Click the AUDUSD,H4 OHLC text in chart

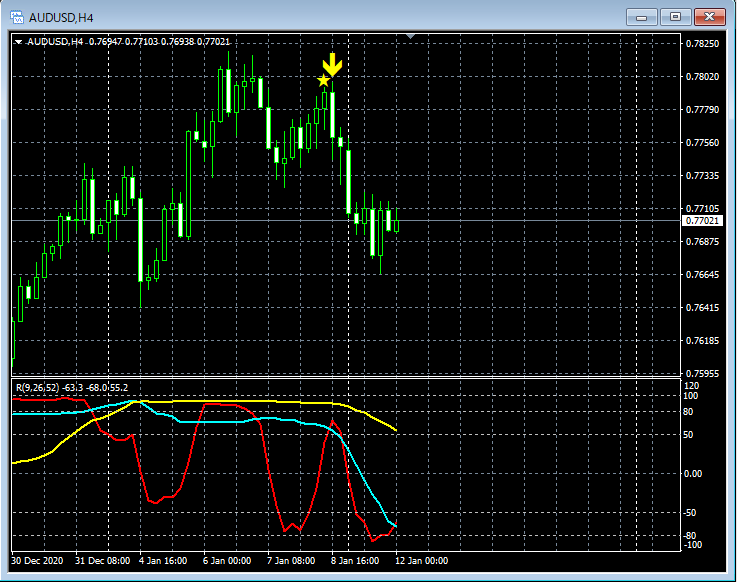click(x=129, y=42)
